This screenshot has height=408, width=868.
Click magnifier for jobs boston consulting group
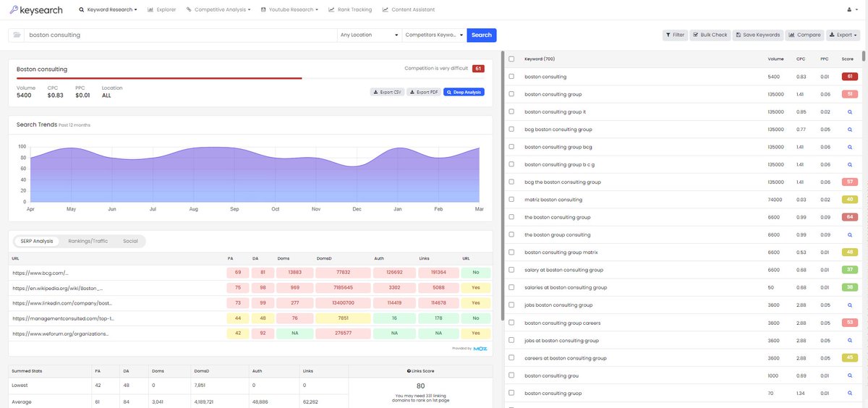(x=850, y=305)
